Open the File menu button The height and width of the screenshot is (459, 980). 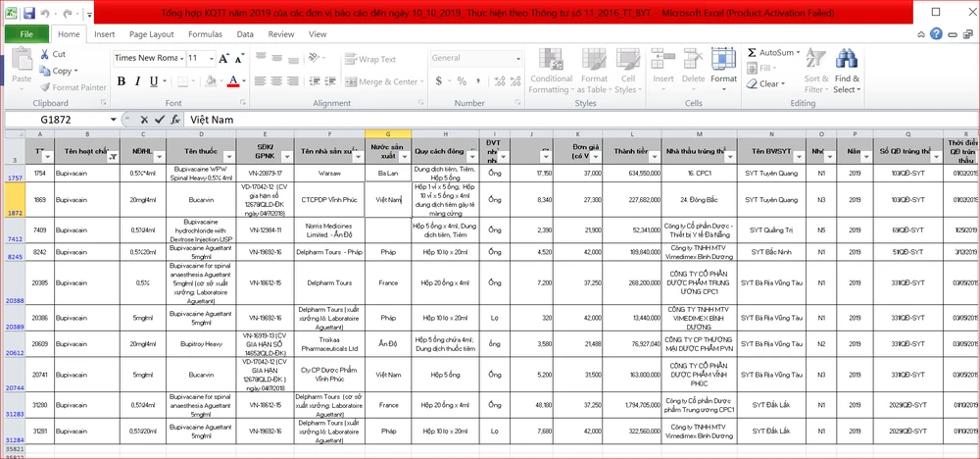25,33
